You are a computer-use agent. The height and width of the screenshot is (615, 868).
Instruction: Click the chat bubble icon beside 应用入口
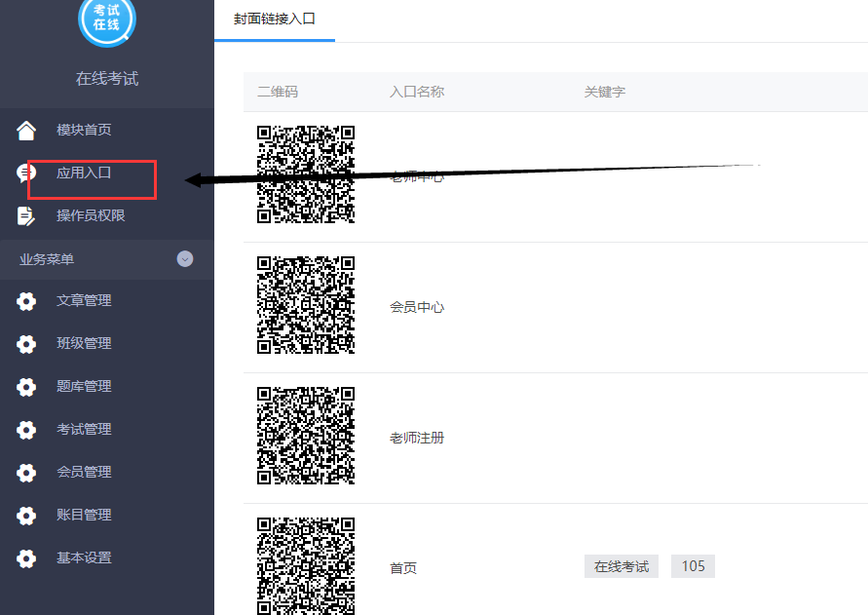tap(26, 173)
